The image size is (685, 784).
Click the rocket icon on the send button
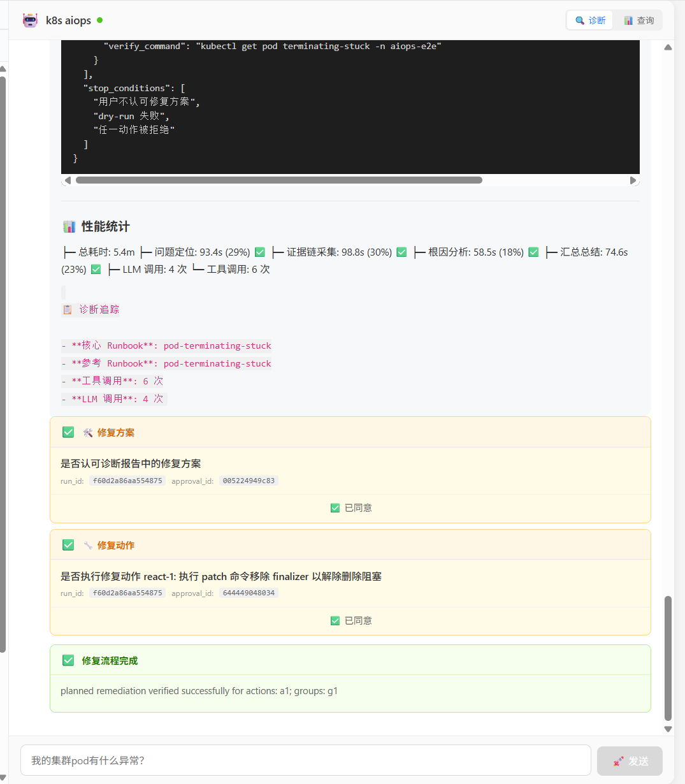(x=618, y=761)
